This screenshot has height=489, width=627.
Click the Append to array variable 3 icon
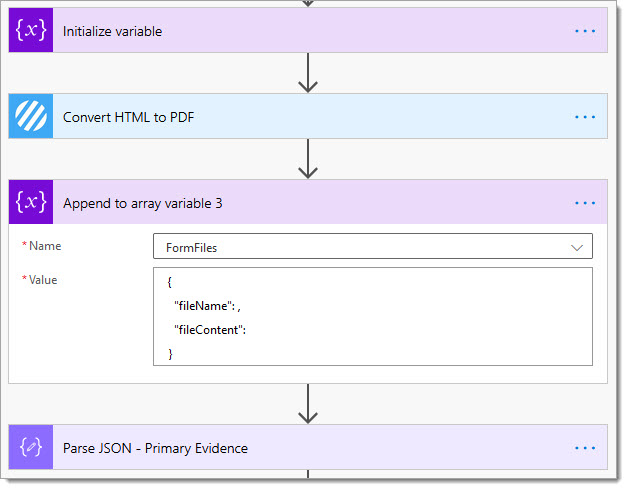31,202
